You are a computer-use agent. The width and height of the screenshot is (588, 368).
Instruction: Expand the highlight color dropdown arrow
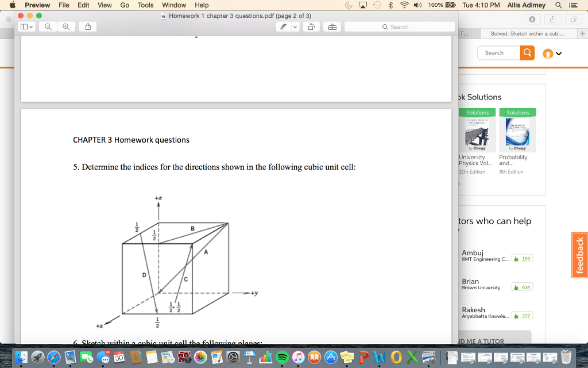295,26
